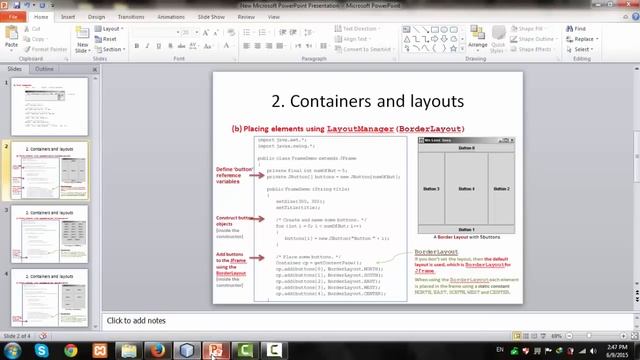640x360 pixels.
Task: Open Shape Fill dropdown
Action: 528,29
